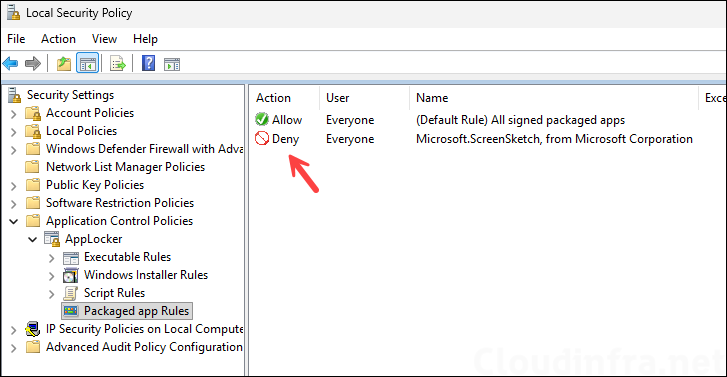Click the Account Policies folder icon
The image size is (727, 377).
33,113
